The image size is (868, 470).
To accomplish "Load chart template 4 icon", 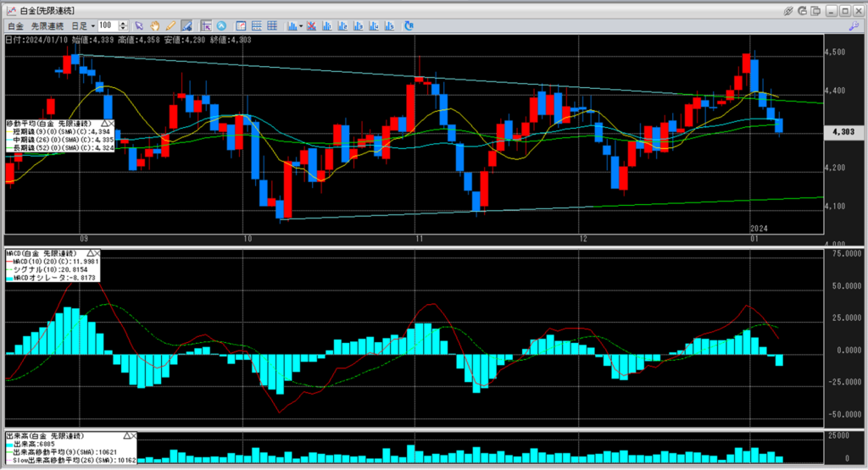I will point(374,26).
